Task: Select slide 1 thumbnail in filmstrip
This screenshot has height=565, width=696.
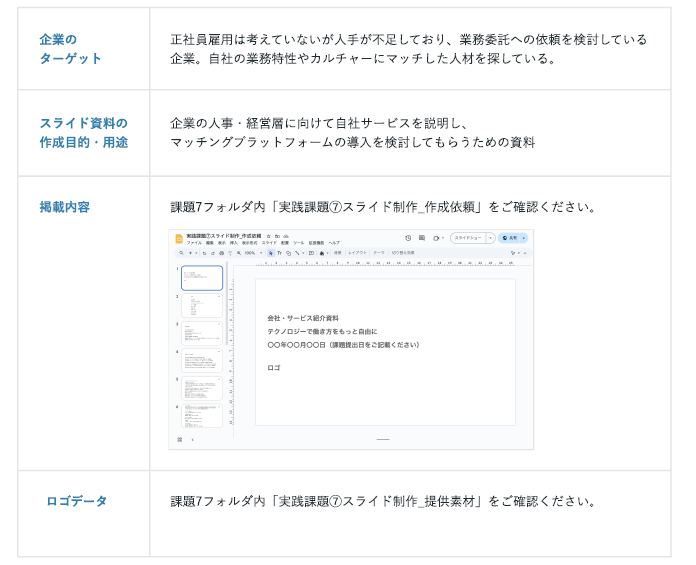Action: click(202, 278)
